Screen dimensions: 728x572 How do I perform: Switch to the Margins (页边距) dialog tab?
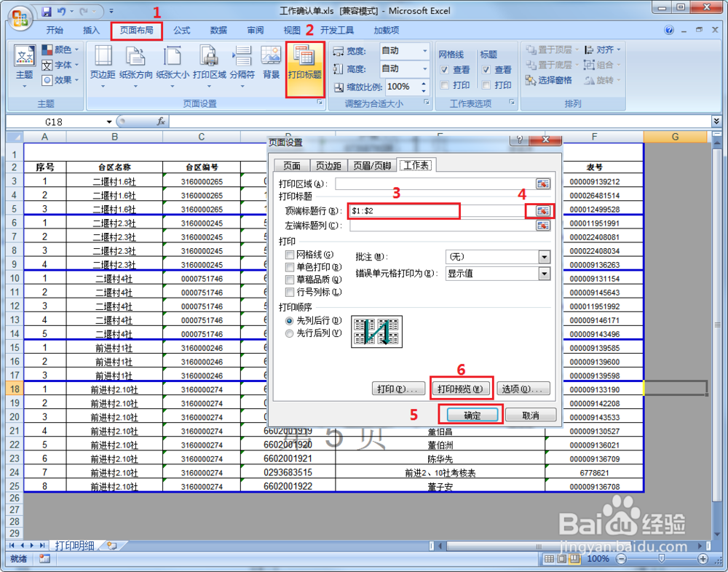coord(329,165)
